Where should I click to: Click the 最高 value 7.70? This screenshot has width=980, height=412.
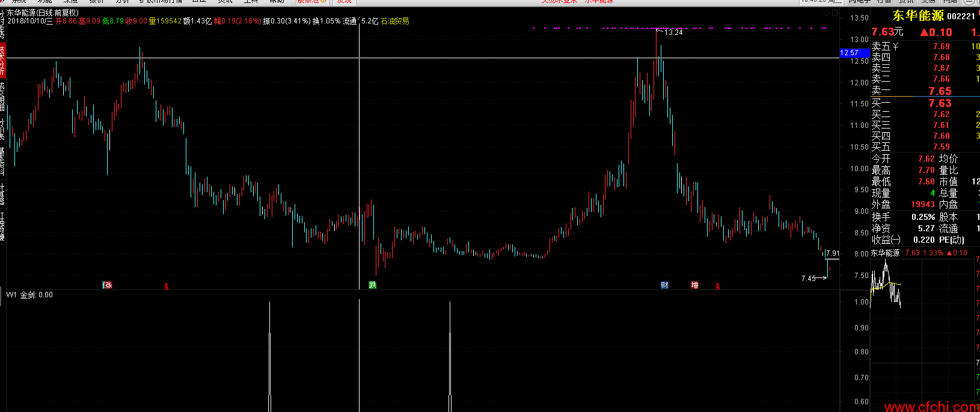[x=926, y=170]
